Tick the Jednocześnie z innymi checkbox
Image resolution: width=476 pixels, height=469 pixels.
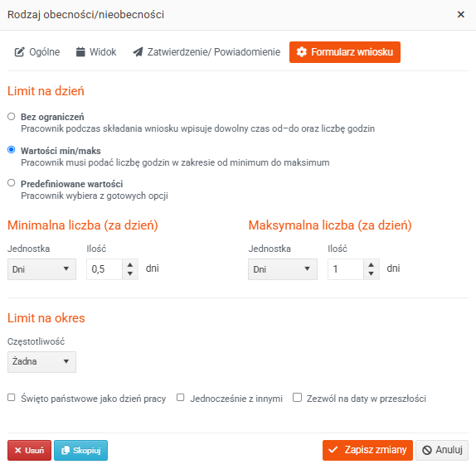180,398
